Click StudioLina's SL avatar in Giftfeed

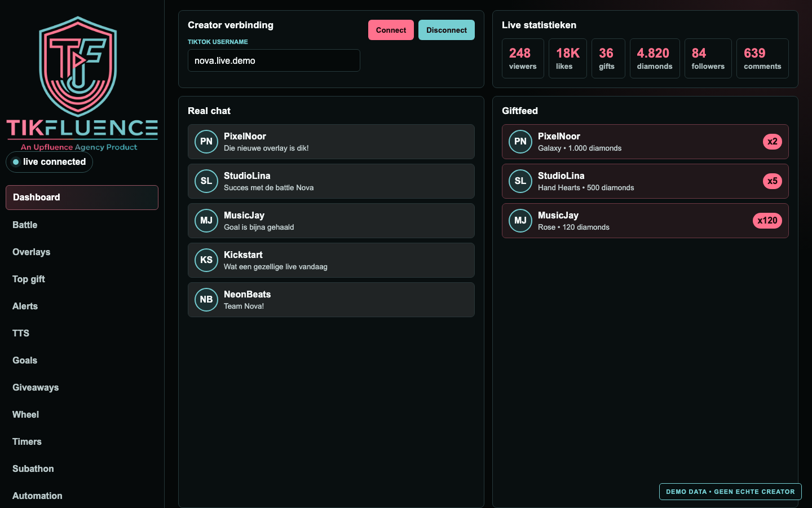[x=520, y=181]
